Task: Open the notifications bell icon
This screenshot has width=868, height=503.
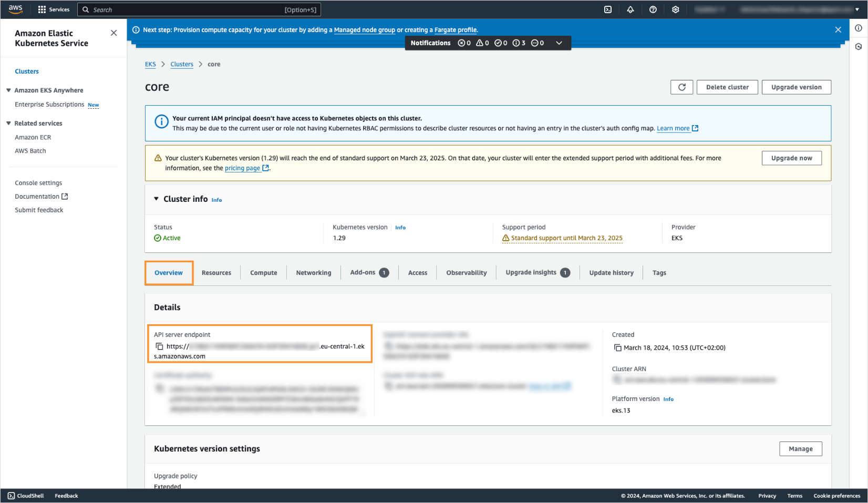Action: coord(630,9)
